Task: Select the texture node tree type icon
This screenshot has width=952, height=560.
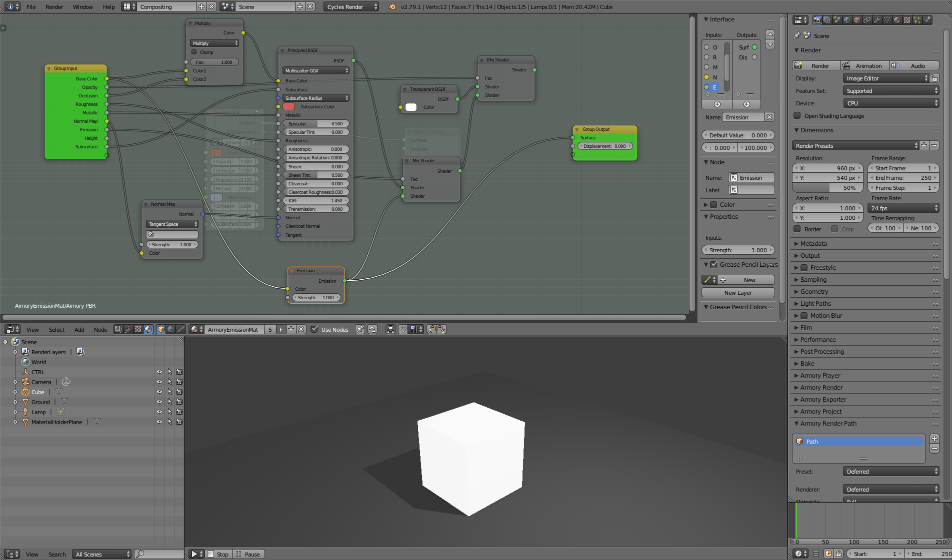Action: 138,329
